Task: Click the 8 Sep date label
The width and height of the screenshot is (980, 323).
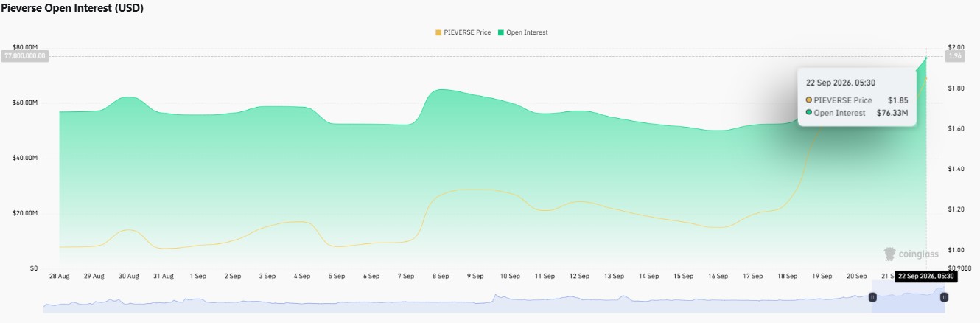Action: coord(441,276)
